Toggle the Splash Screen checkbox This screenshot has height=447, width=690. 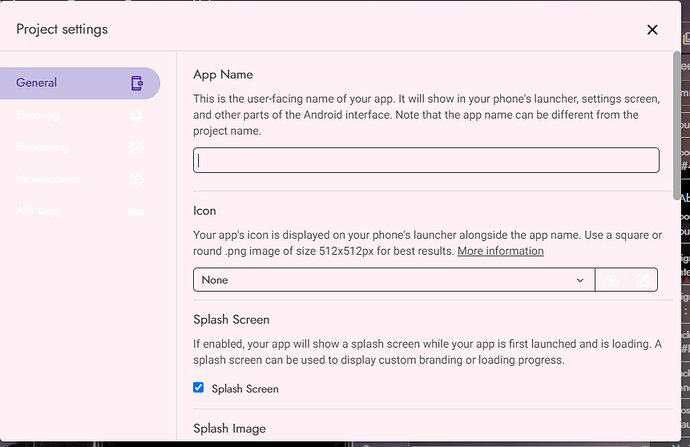(x=198, y=388)
